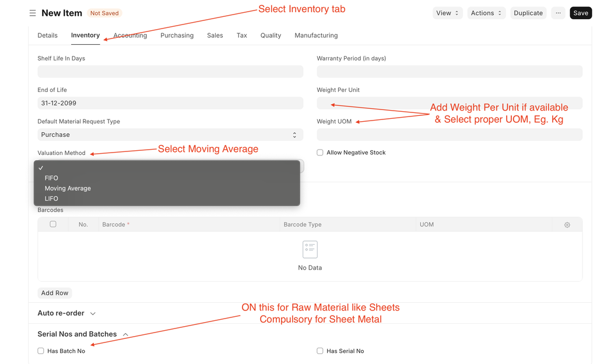
Task: Choose FIFO from valuation method list
Action: point(167,178)
